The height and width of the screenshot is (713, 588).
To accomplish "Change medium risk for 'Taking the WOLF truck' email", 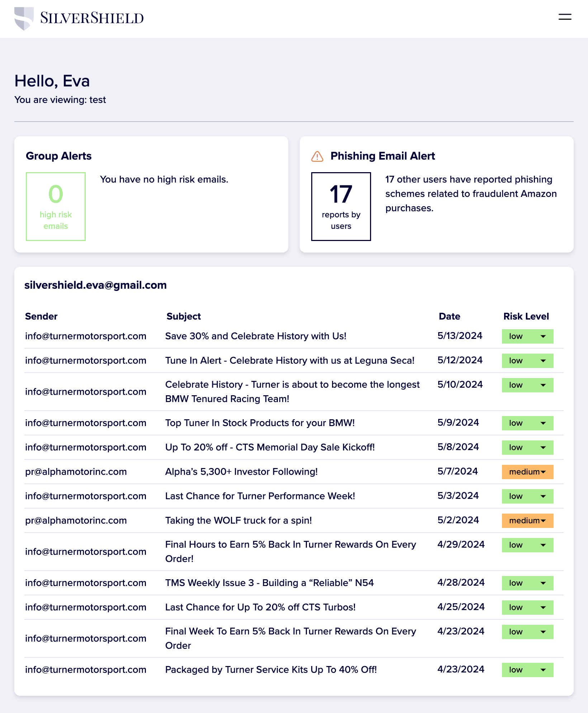I will click(527, 521).
